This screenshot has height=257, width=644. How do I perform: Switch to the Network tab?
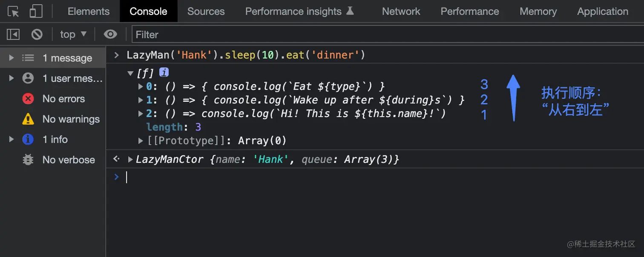tap(401, 11)
